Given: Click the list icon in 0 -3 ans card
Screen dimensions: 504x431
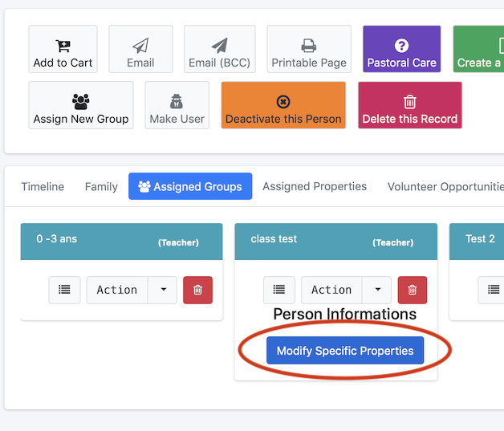Looking at the screenshot, I should pyautogui.click(x=65, y=290).
